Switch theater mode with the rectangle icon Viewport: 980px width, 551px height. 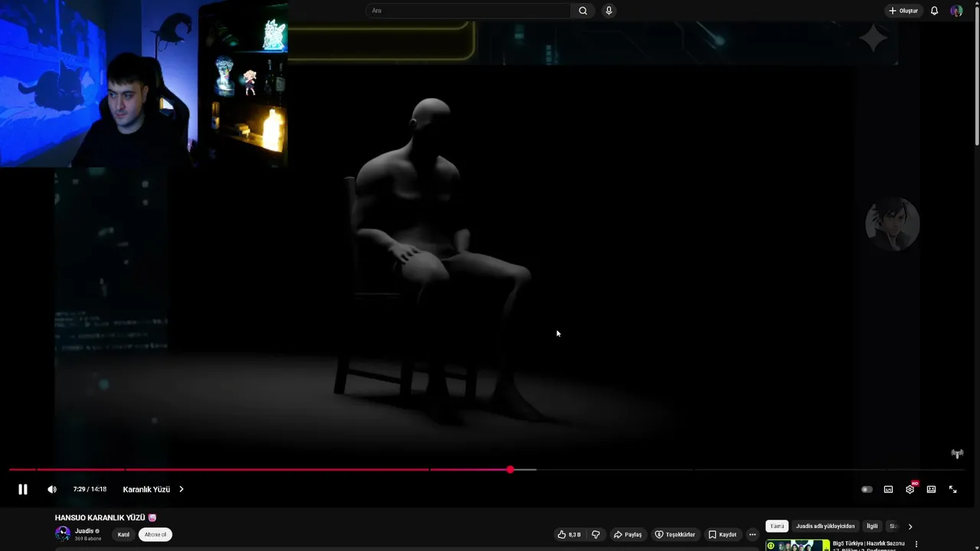931,490
